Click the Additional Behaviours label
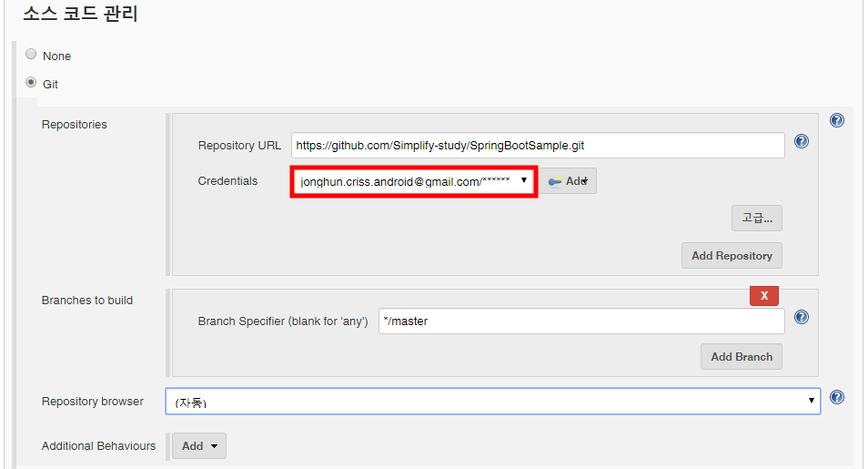Screen dimensions: 868x469 click(98, 445)
